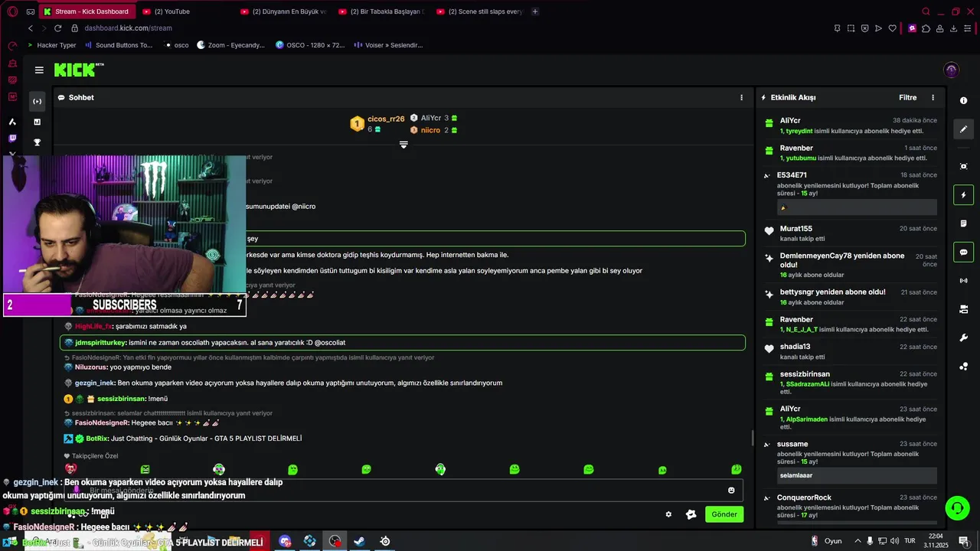980x551 pixels.
Task: Click the Filtre button in activity feed
Action: (907, 97)
